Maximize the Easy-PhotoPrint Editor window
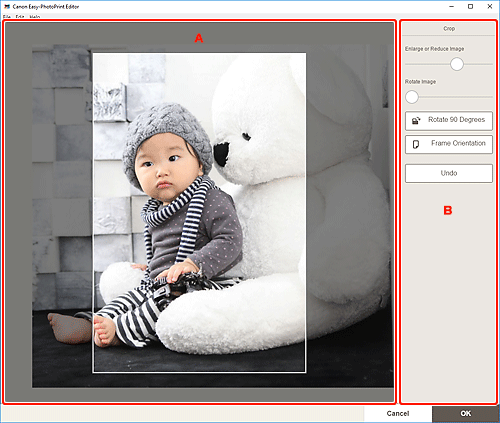This screenshot has height=423, width=500. tap(470, 6)
